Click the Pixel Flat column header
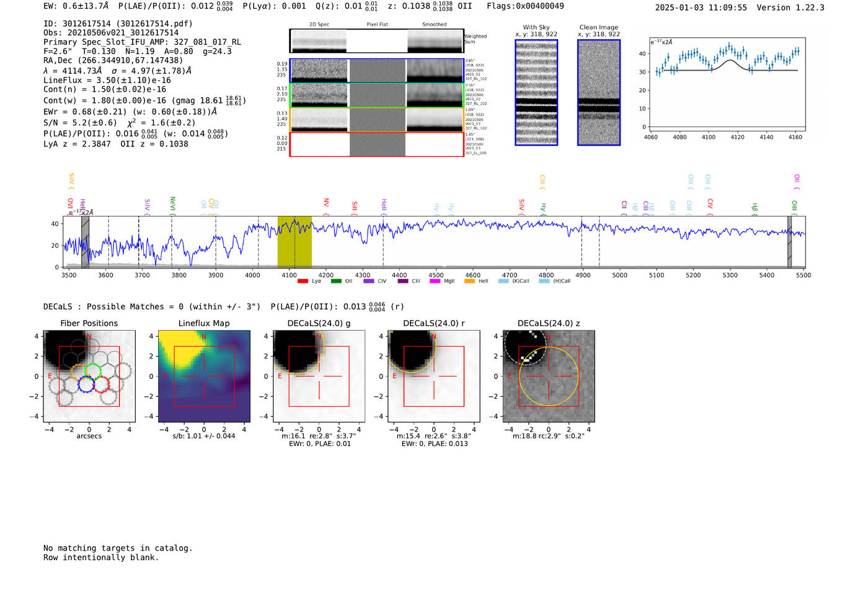 tap(377, 24)
